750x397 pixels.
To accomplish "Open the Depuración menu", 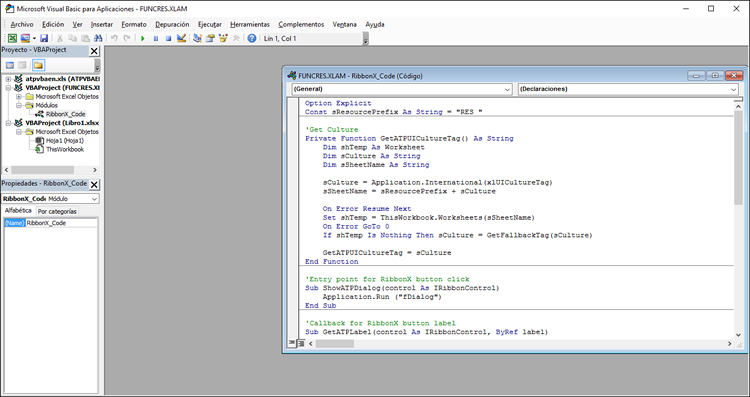I will [172, 24].
